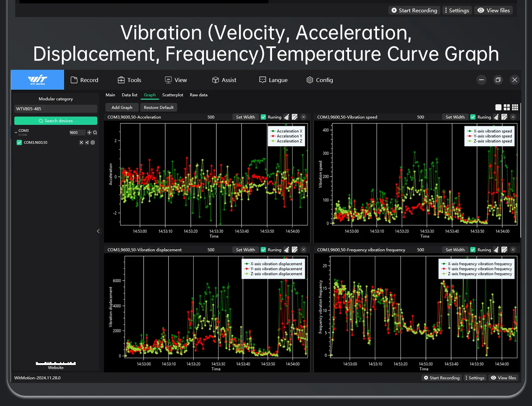Switch to the Scatterplot tab

pos(173,95)
